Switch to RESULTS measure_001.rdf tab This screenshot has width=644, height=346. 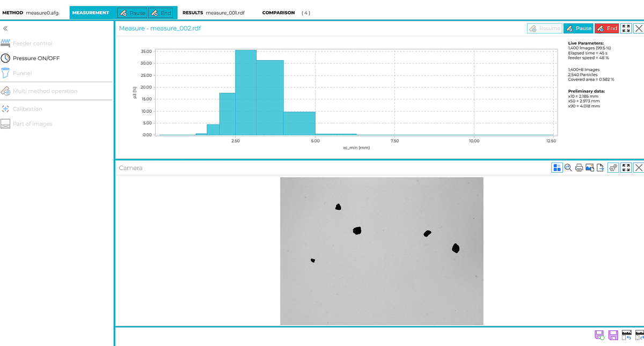[214, 12]
